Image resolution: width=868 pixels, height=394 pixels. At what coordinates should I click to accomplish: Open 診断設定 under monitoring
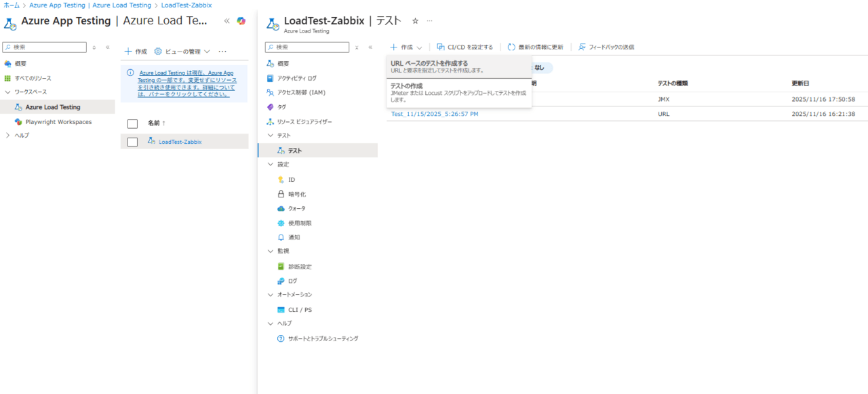(300, 267)
